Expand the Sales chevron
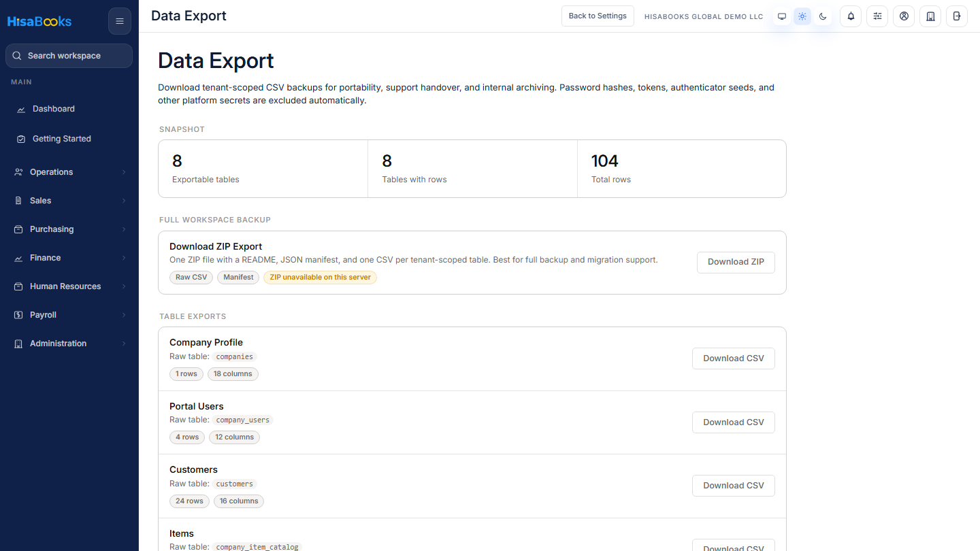Screen dimensions: 980x551 point(124,201)
